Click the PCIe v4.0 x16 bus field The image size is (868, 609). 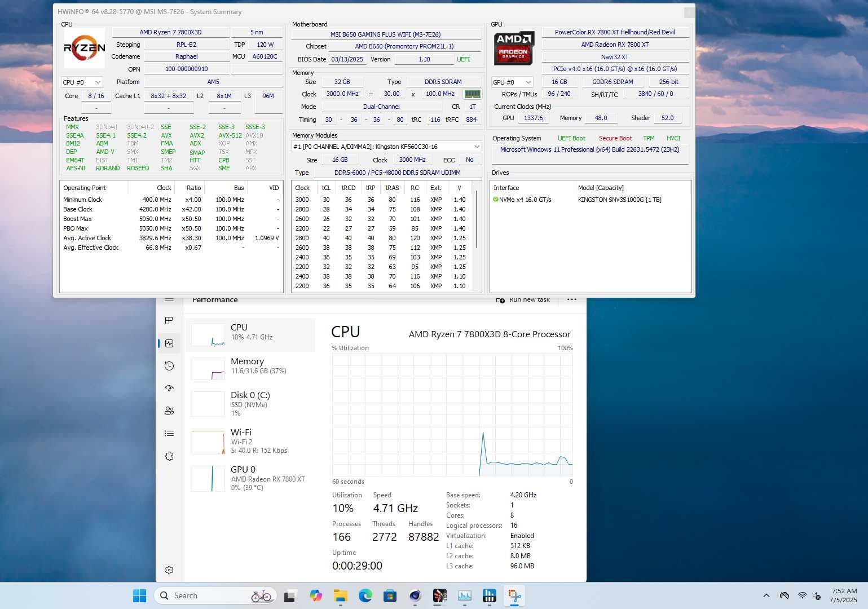tap(615, 69)
